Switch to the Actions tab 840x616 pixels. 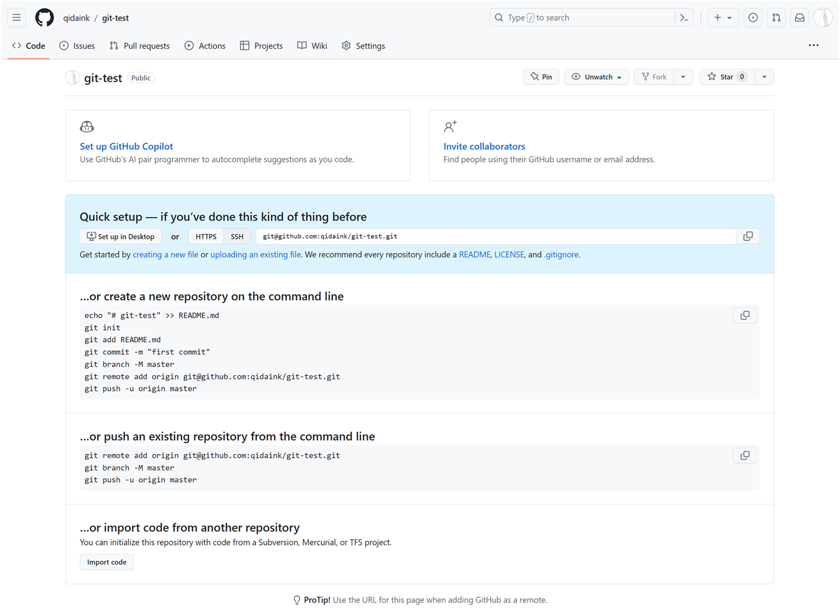205,46
